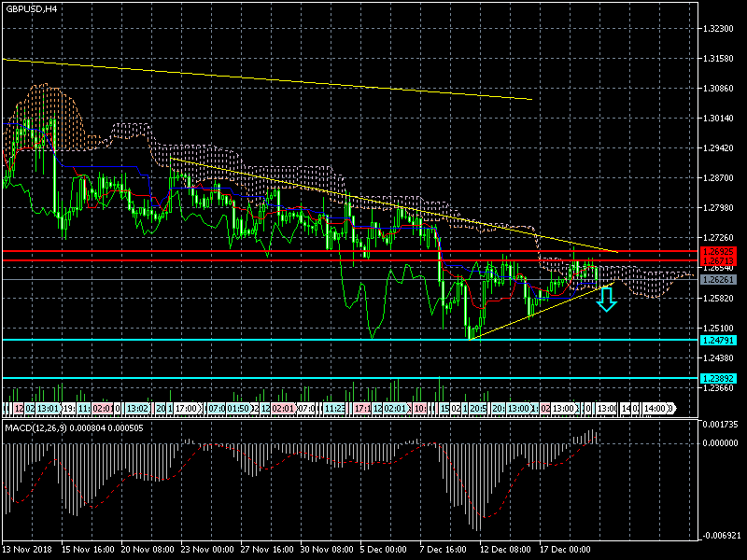
Task: Click the -0.006921 MACD scale value
Action: click(x=721, y=535)
